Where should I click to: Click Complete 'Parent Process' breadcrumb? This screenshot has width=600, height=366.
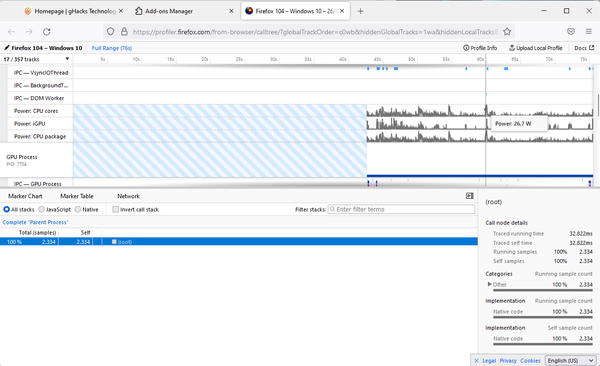pyautogui.click(x=35, y=222)
